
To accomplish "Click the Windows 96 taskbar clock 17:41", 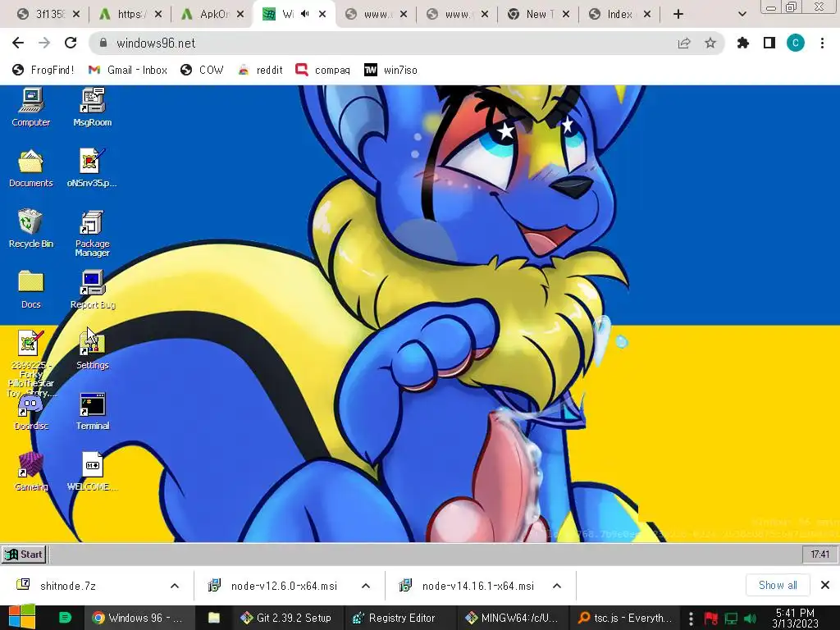I will [x=819, y=555].
